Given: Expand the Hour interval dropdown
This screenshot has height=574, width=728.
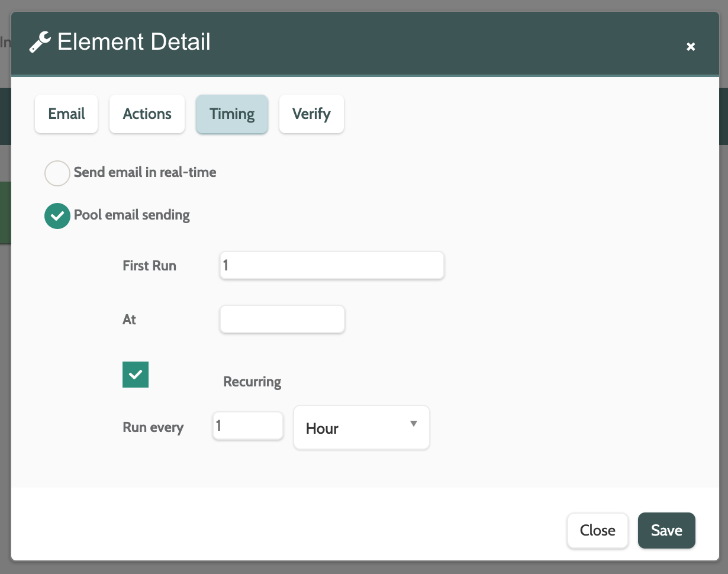Looking at the screenshot, I should coord(361,428).
